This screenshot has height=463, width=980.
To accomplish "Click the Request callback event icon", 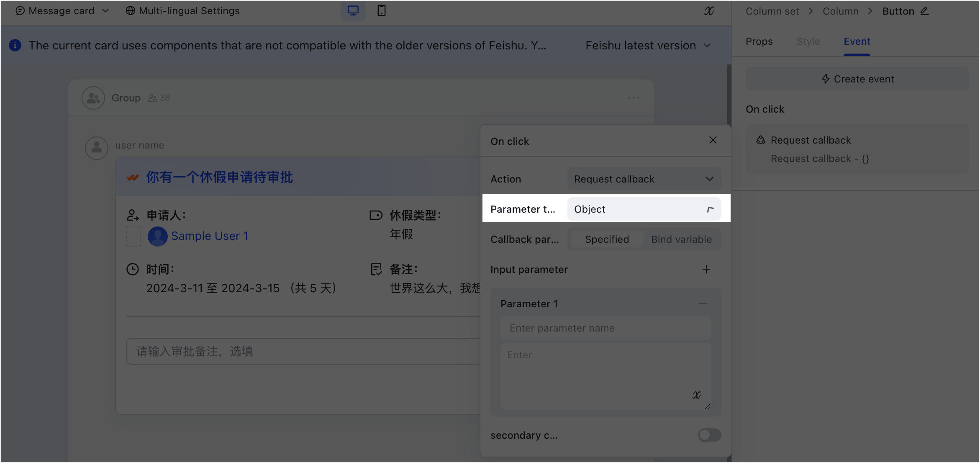I will pyautogui.click(x=761, y=140).
